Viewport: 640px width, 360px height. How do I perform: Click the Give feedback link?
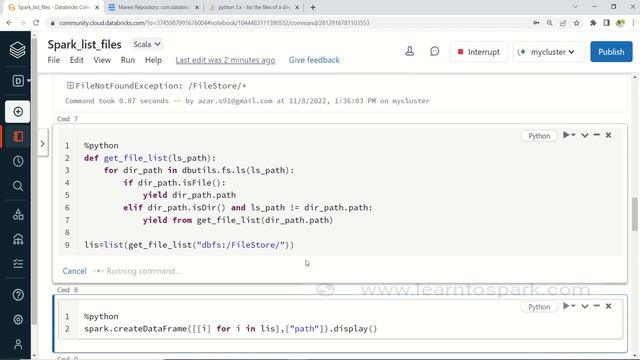click(x=314, y=60)
